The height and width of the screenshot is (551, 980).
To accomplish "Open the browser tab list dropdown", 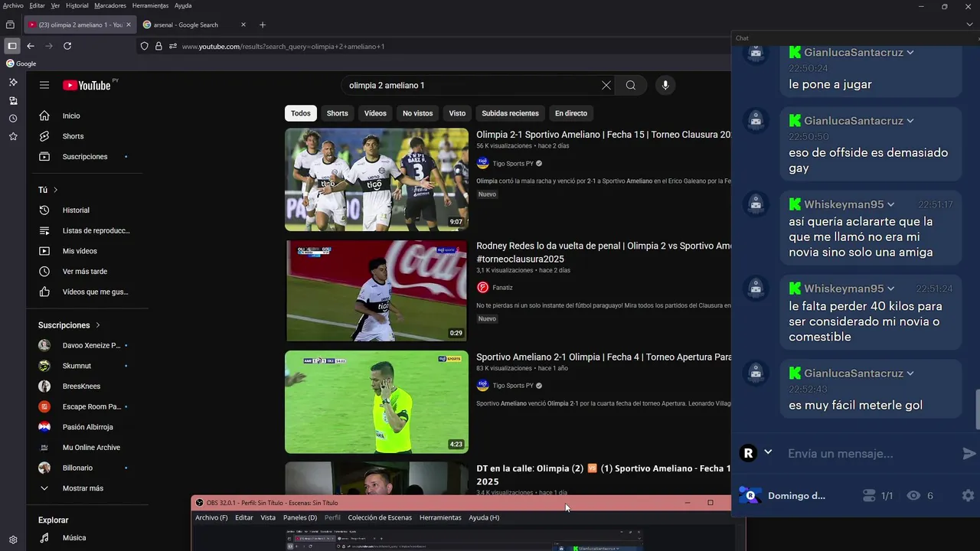I will click(x=969, y=24).
